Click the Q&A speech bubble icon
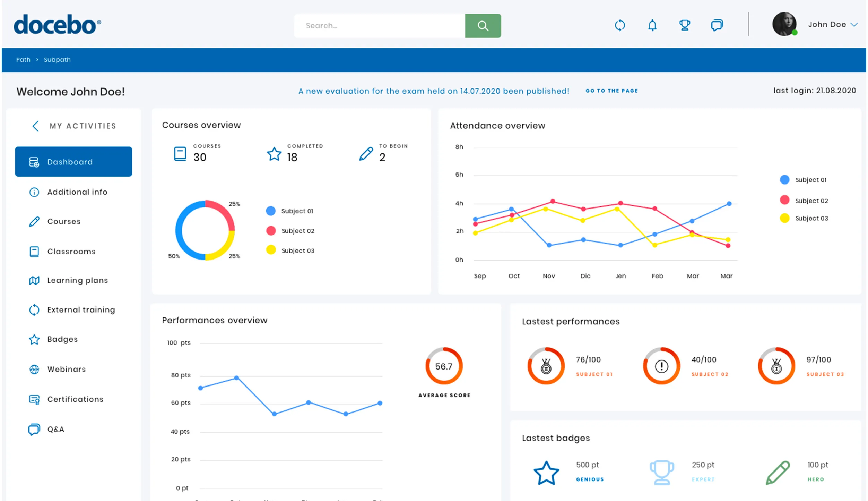This screenshot has width=868, height=501. [34, 429]
